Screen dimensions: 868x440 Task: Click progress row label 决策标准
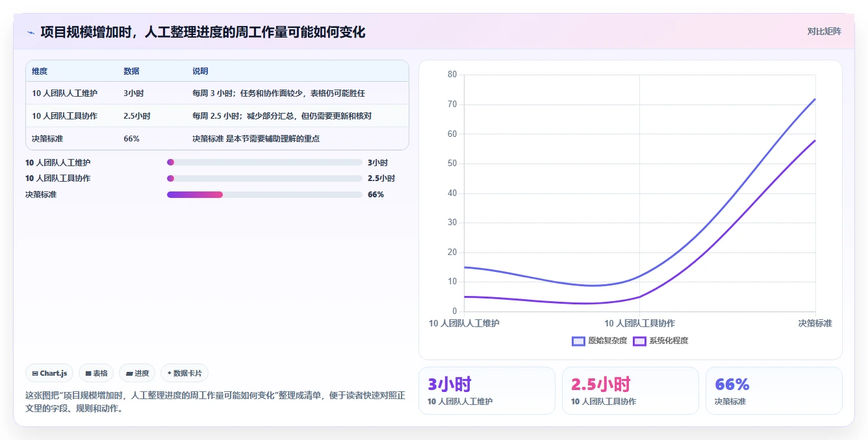coord(41,195)
